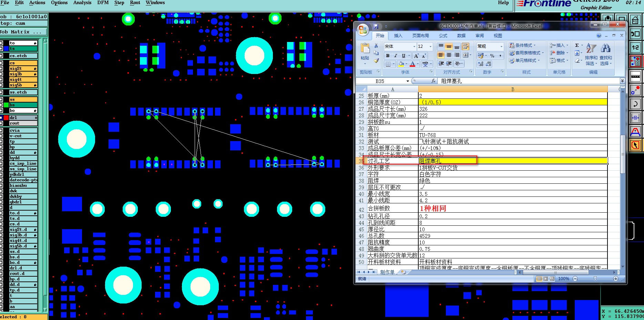644x320 pixels.
Task: Toggle checkbox for the 'cvia' layer
Action: click(1, 130)
